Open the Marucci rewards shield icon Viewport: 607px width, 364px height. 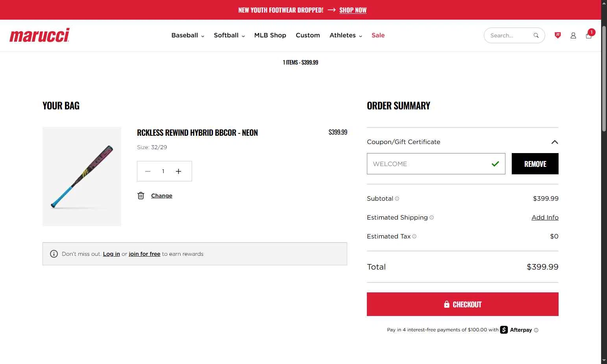pos(557,35)
